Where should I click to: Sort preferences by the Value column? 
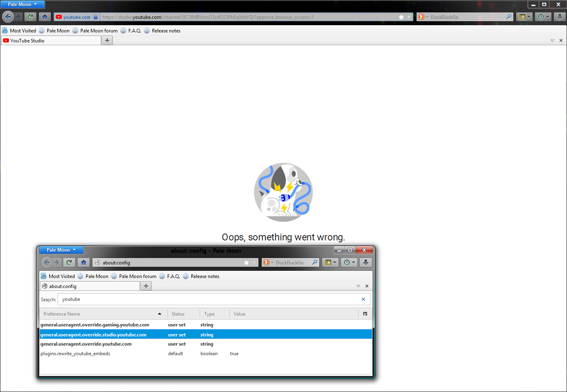(294, 314)
